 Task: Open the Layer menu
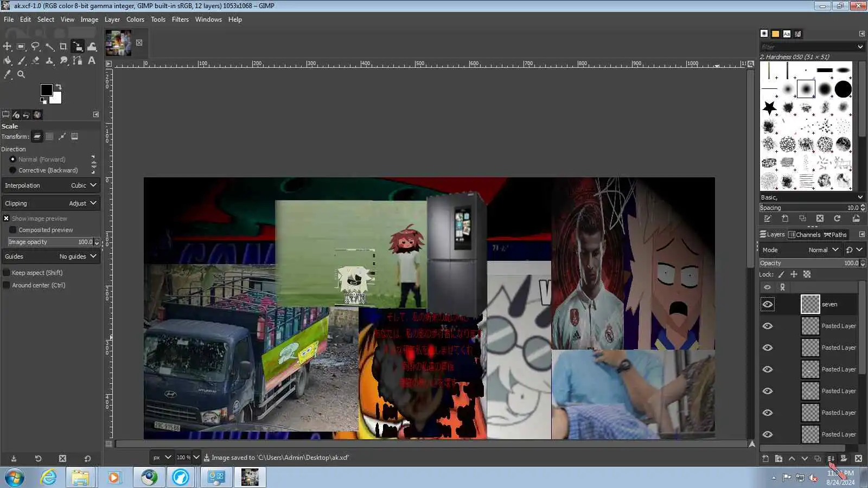click(x=112, y=20)
